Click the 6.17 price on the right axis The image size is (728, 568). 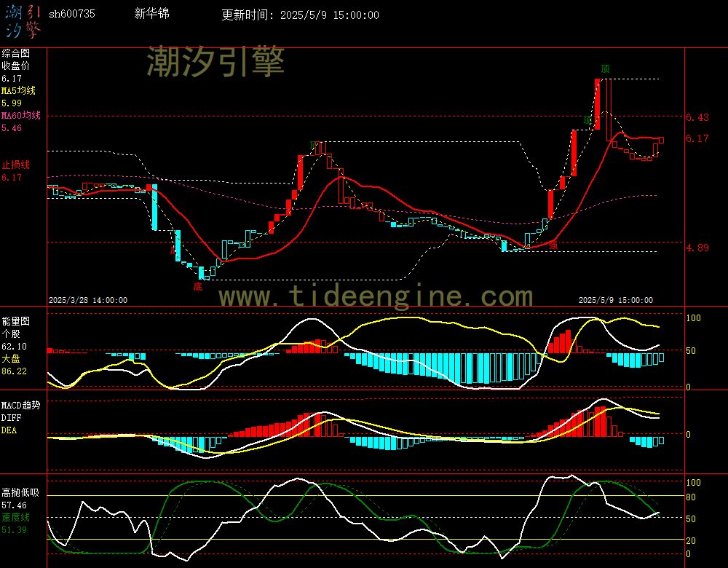tap(697, 138)
